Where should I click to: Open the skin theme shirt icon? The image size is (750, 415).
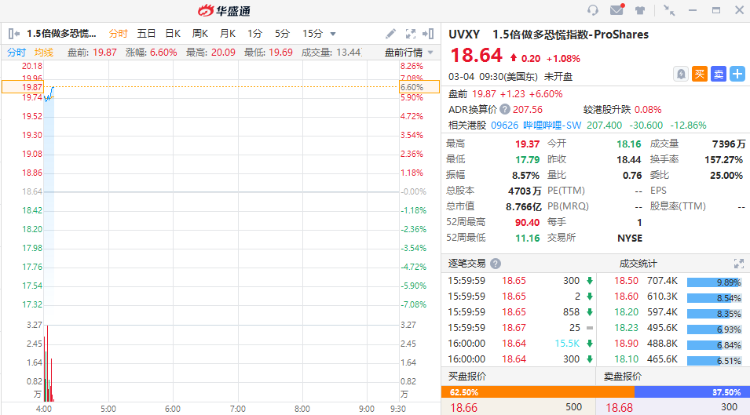[x=640, y=10]
